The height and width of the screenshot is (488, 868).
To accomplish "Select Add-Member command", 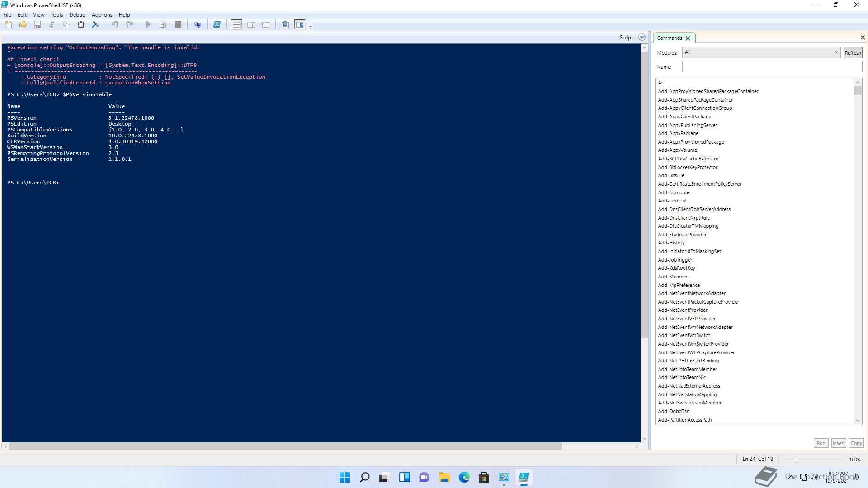I will (673, 277).
